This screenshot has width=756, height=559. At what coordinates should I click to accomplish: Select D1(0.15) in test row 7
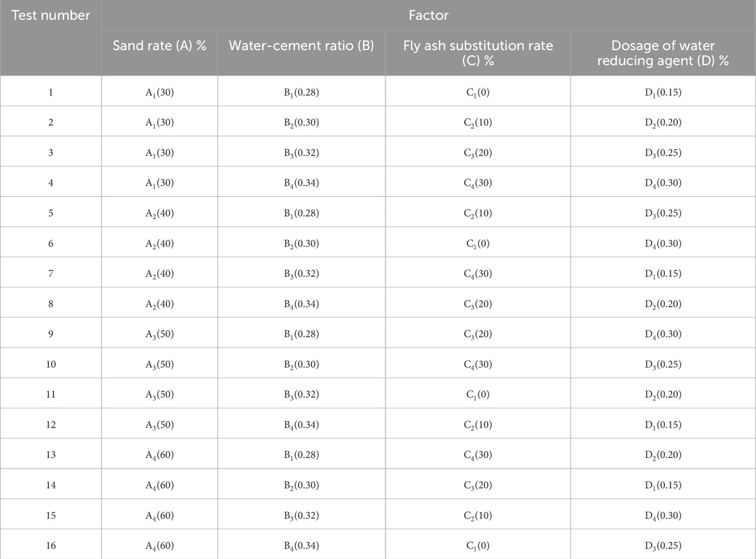pyautogui.click(x=663, y=274)
